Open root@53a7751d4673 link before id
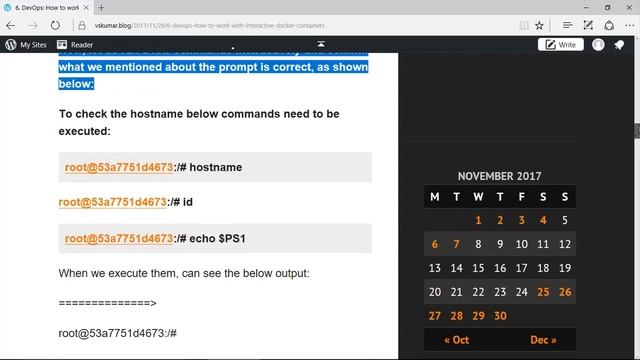The width and height of the screenshot is (640, 360). [x=113, y=202]
